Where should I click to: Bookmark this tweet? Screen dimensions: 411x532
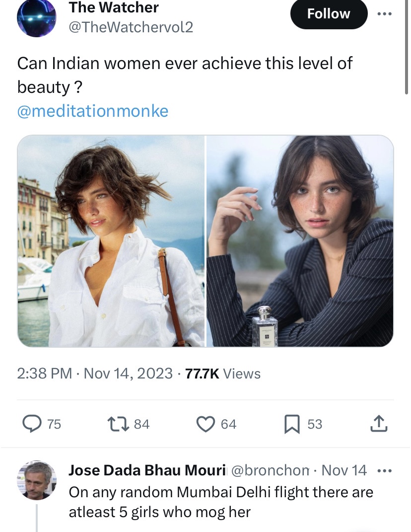click(291, 424)
